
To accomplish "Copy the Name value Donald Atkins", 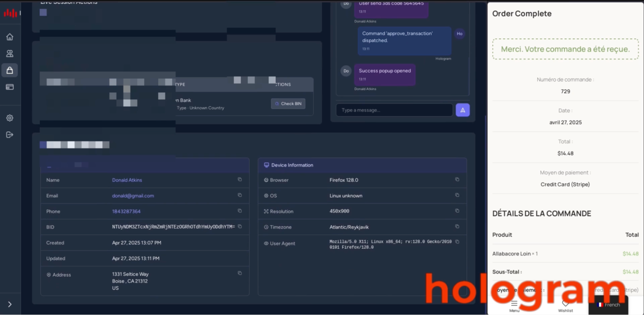I will point(240,179).
